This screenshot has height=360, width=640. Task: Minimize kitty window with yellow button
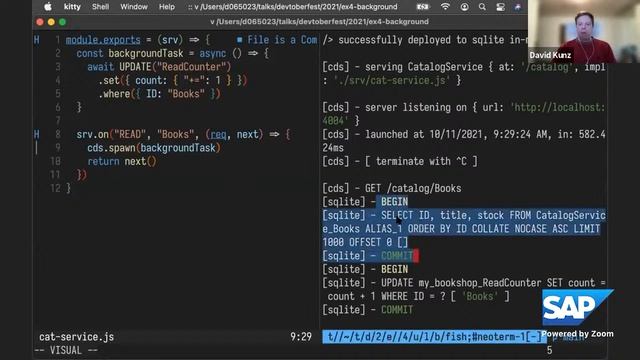51,22
